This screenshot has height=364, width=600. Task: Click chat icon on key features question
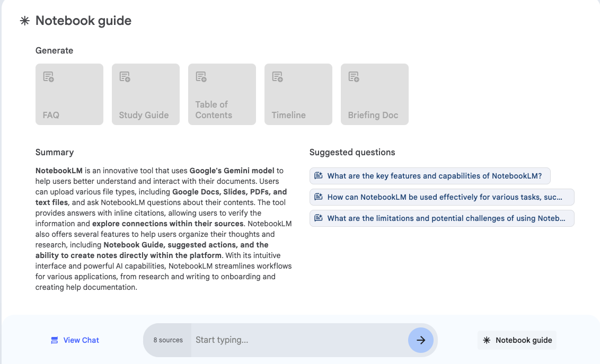click(x=319, y=176)
